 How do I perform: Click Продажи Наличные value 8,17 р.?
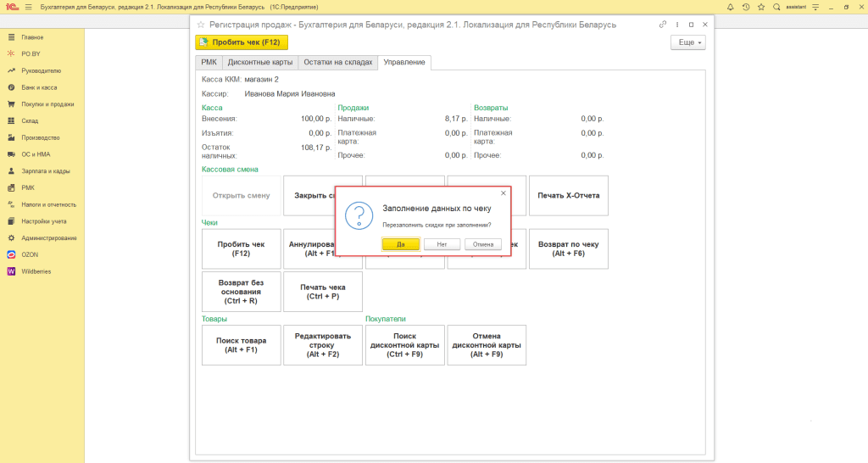point(456,119)
